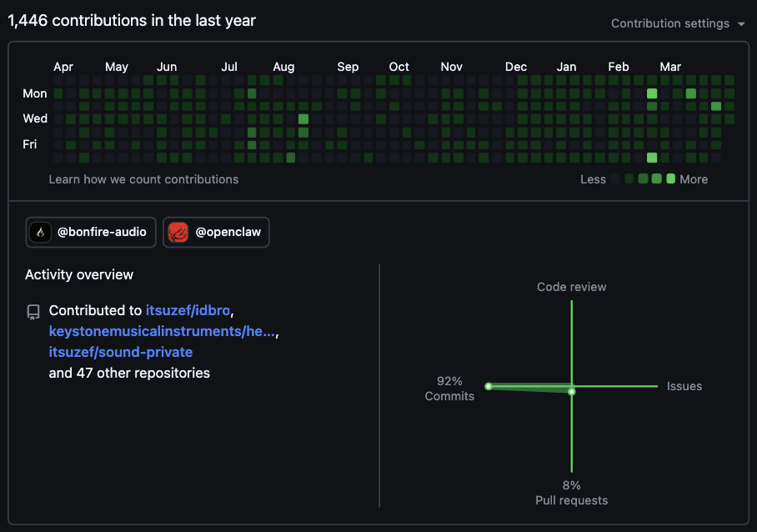Click Learn how we count contributions

point(143,179)
